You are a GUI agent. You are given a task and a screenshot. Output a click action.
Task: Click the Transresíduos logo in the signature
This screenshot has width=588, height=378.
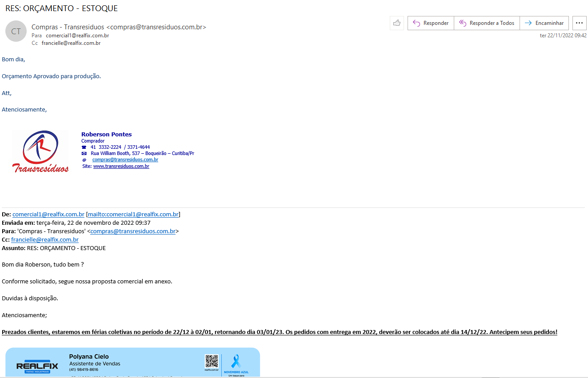40,151
